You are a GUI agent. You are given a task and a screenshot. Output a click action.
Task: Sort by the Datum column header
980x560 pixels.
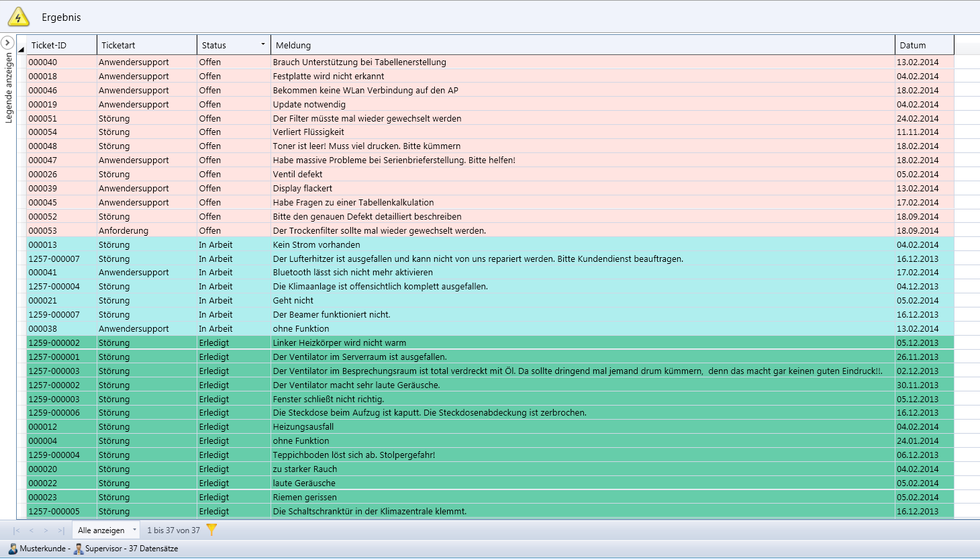coord(924,45)
